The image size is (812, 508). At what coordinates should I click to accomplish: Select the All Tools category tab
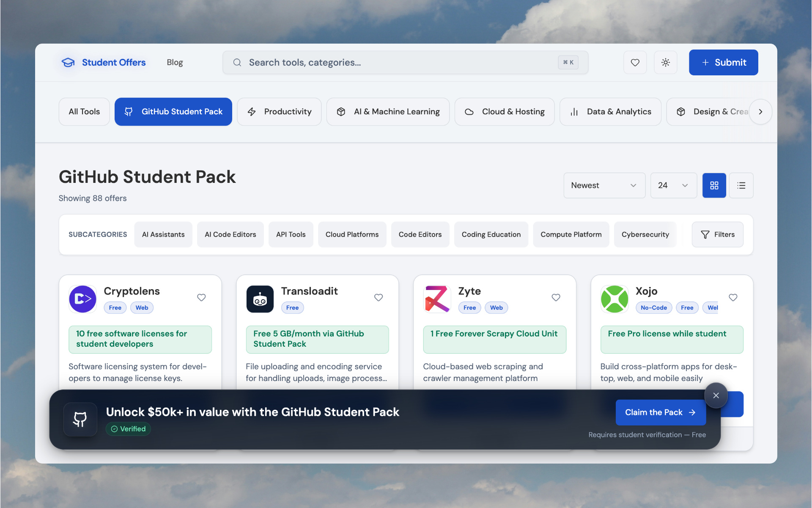click(x=84, y=112)
